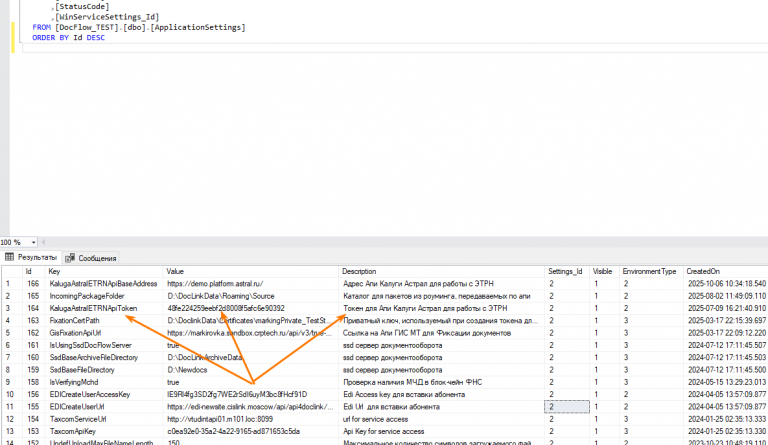768x445 pixels.
Task: Click the Value column header
Action: coord(250,271)
